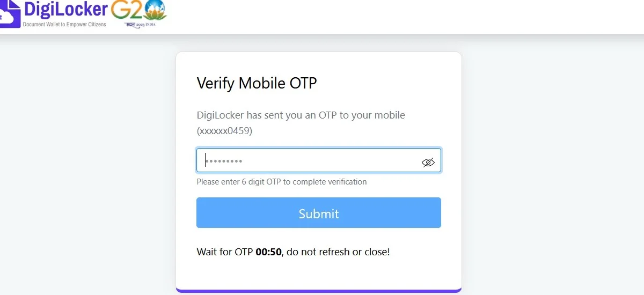The width and height of the screenshot is (644, 295).
Task: Toggle OTP visibility in the input field
Action: tap(428, 163)
